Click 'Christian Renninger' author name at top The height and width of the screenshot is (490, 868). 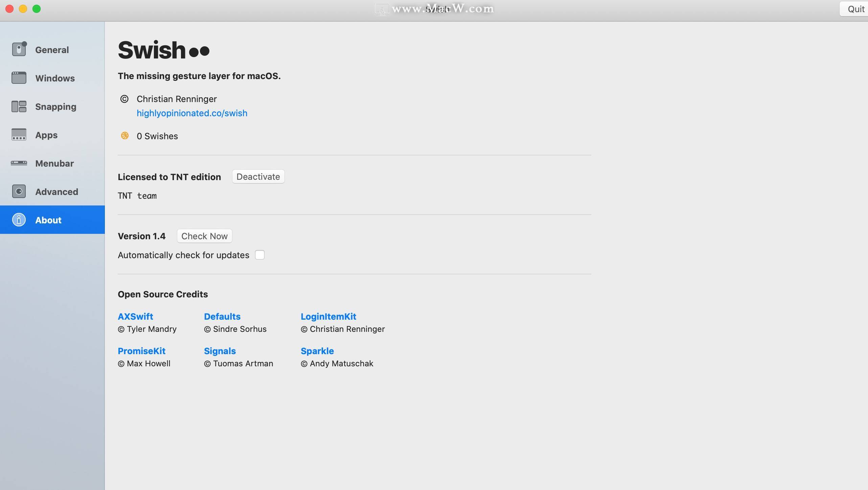(177, 99)
